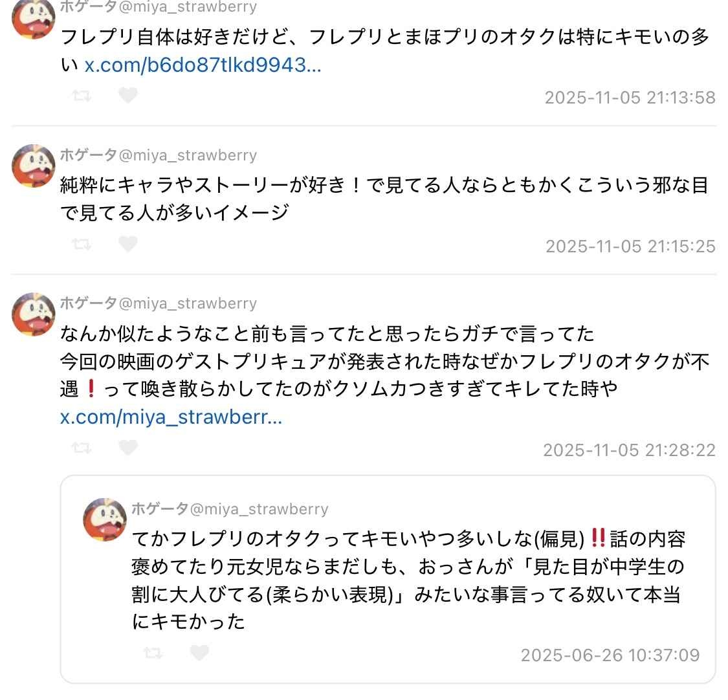The width and height of the screenshot is (728, 700).
Task: Open the x.com/b6do87tlkd9943 link
Action: coord(203,65)
